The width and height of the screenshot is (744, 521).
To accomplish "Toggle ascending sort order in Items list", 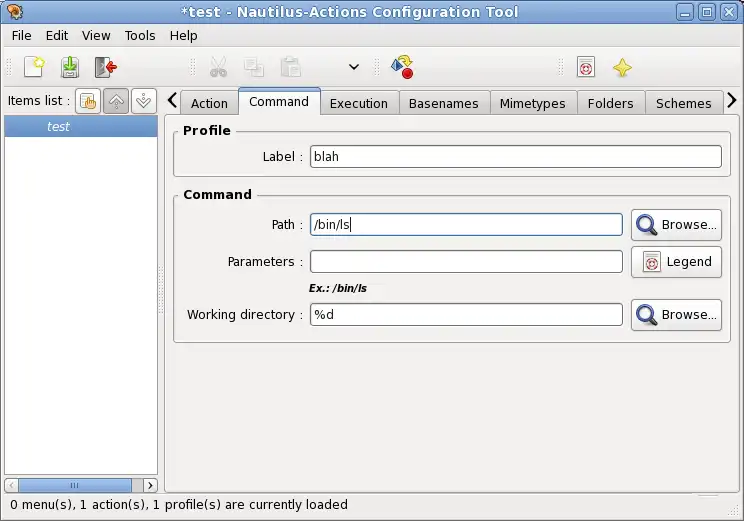I will click(116, 101).
